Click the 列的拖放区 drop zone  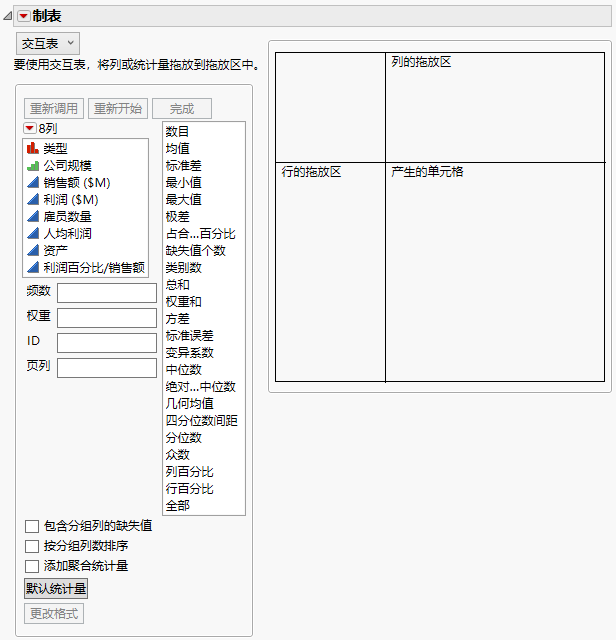(495, 107)
